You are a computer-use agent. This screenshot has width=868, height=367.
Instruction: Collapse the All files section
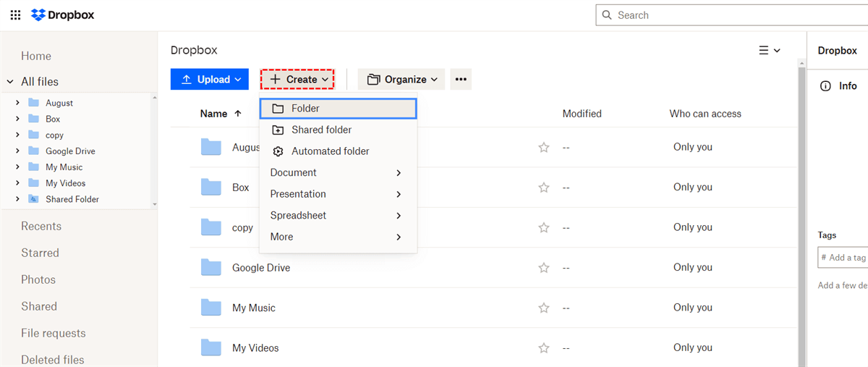click(10, 82)
